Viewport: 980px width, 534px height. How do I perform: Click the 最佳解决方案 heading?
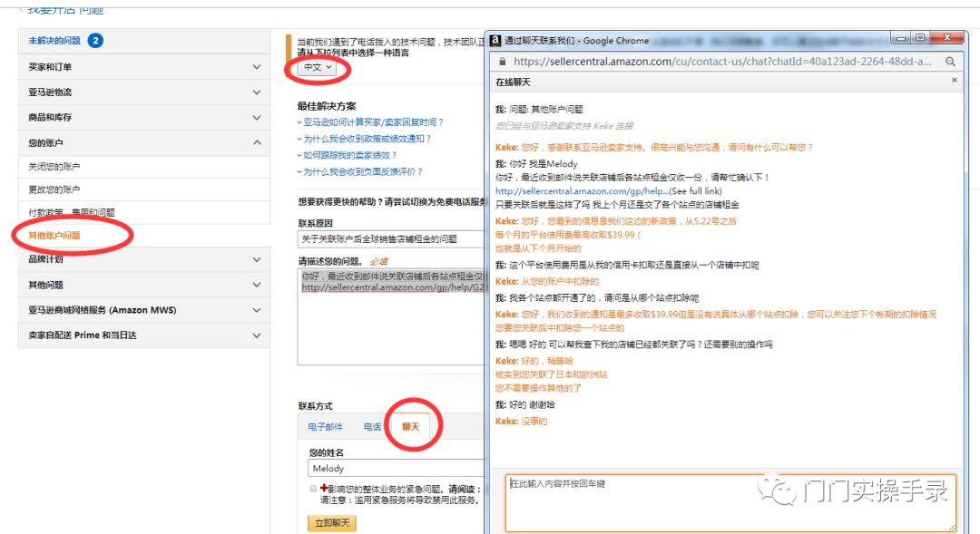[x=327, y=106]
